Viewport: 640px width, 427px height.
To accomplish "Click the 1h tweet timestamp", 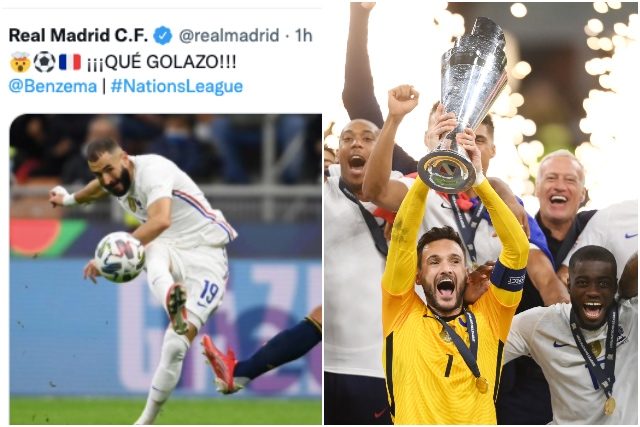I will pos(304,36).
